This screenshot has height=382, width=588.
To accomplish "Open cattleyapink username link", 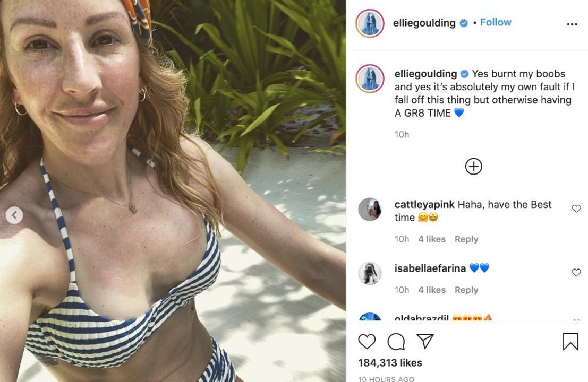I will (x=424, y=204).
